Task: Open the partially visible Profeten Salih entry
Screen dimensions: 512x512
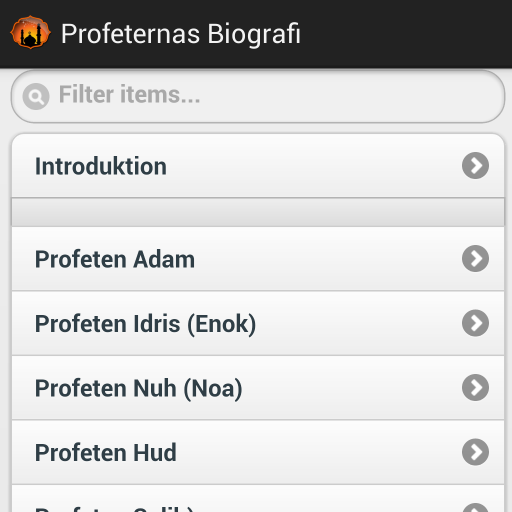Action: click(258, 499)
